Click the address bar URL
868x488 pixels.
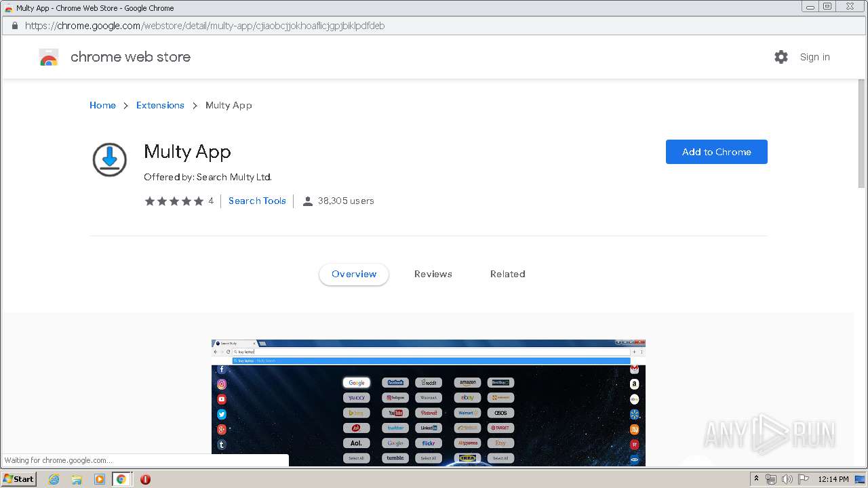[205, 26]
